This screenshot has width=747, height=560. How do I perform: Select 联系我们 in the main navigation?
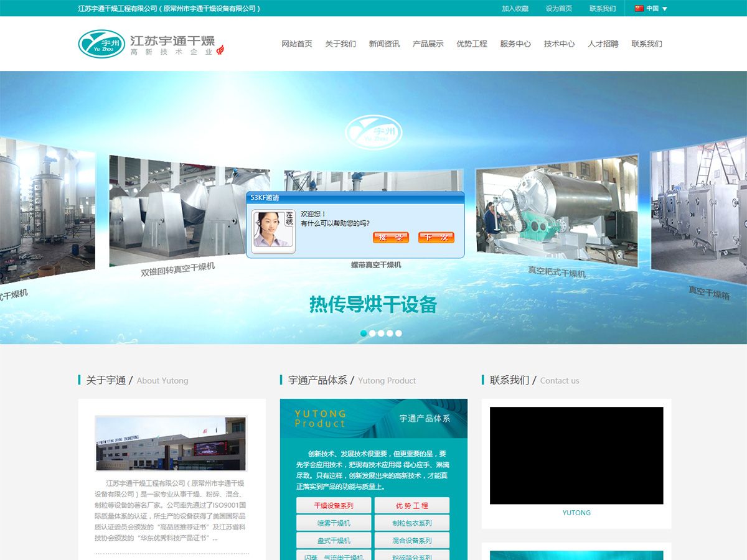[647, 44]
